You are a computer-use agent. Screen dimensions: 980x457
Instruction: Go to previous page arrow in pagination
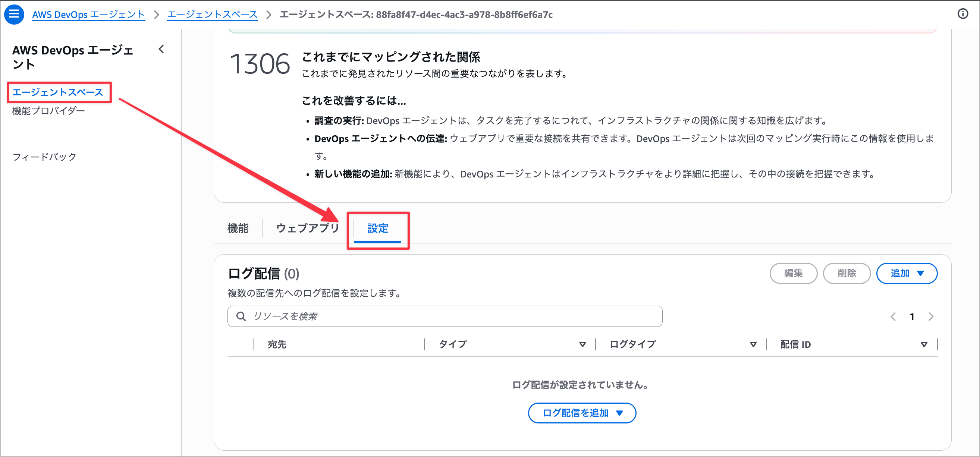893,316
